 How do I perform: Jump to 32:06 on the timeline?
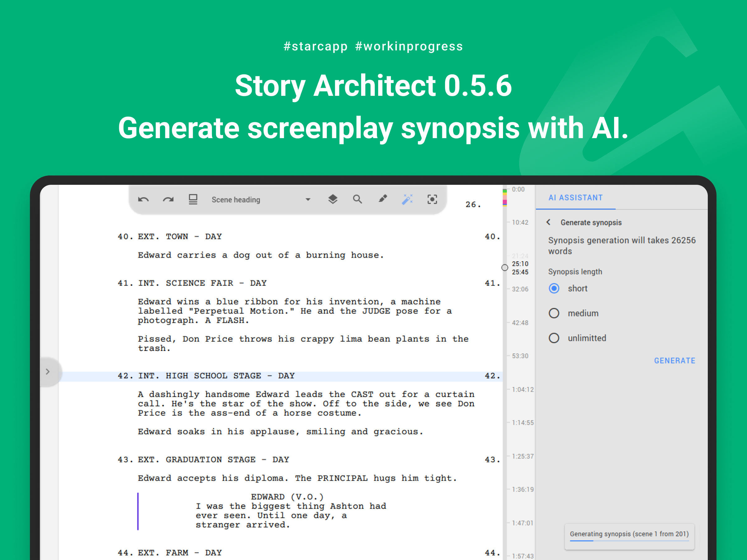[x=520, y=289]
